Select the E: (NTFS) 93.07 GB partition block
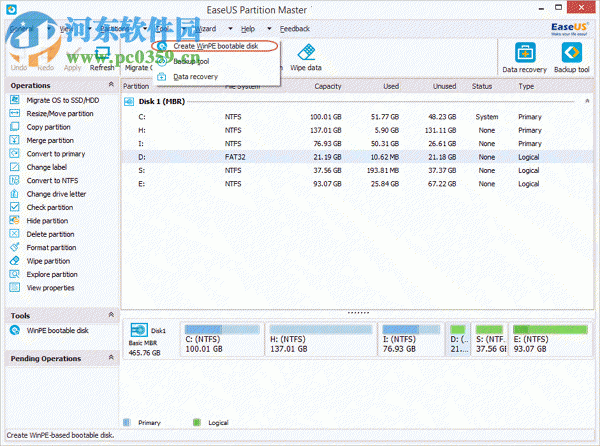 (550, 339)
